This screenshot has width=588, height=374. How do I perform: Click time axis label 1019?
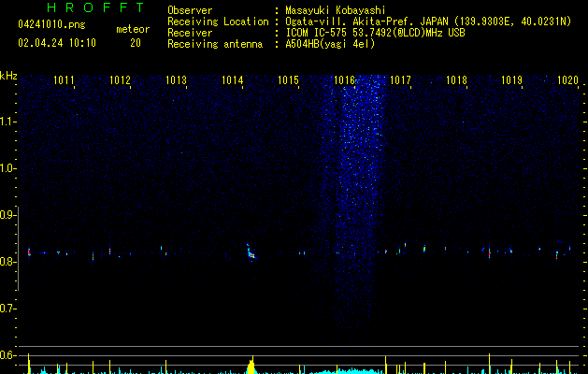point(512,80)
